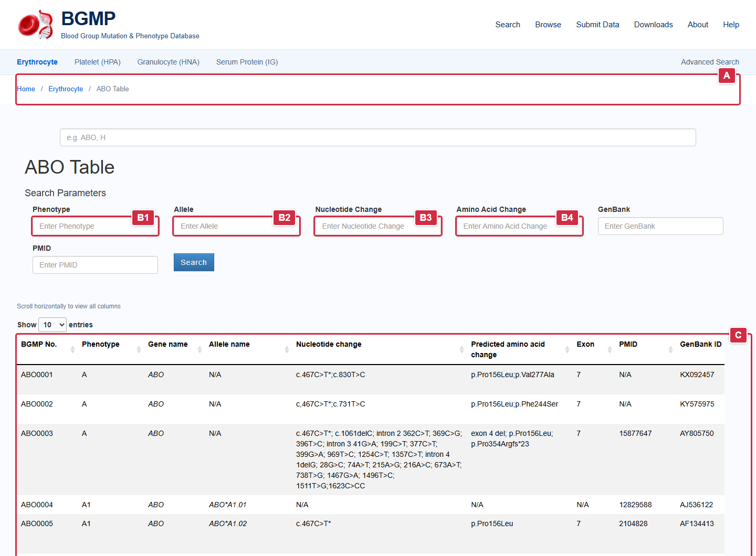Focus the Enter Nucleotide Change field
The image size is (756, 556).
click(378, 226)
